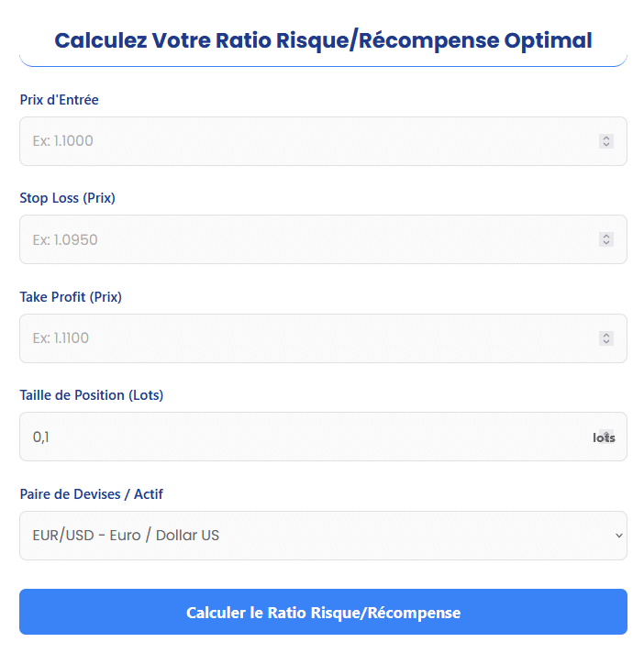644x653 pixels.
Task: Click the "Take Profit (Prix)" label
Action: coord(71,297)
